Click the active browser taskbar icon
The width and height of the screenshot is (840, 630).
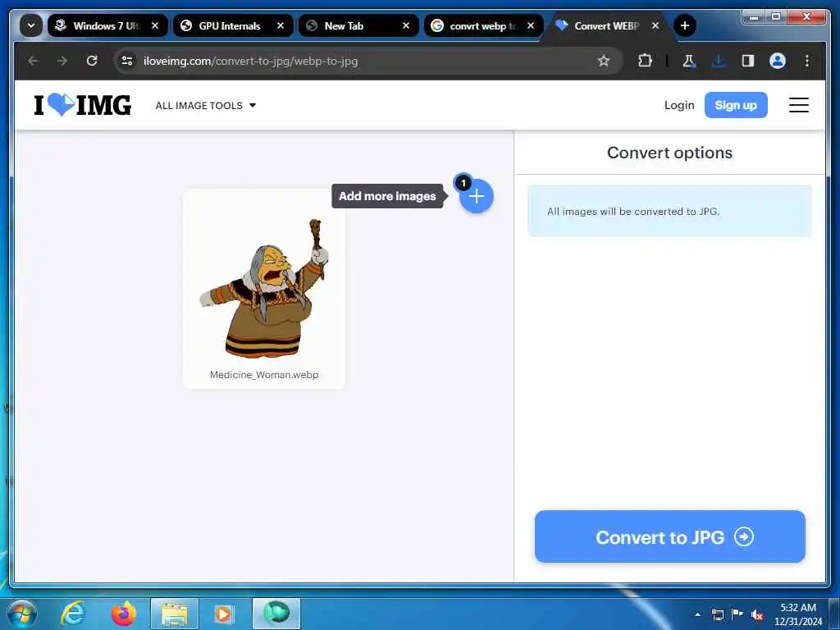(276, 614)
